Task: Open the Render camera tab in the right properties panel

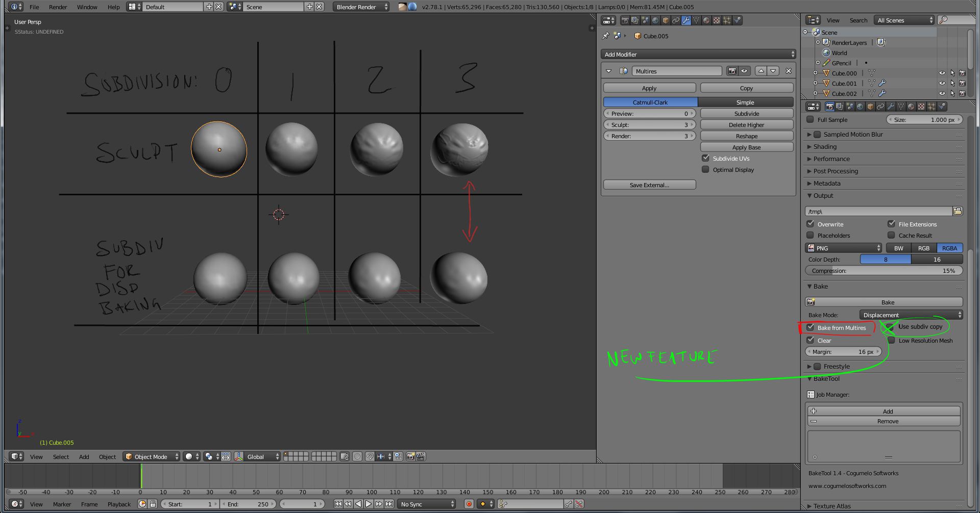Action: coord(830,107)
